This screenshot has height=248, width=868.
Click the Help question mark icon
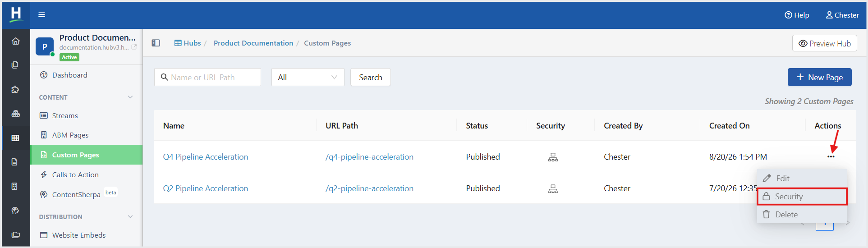tap(788, 15)
